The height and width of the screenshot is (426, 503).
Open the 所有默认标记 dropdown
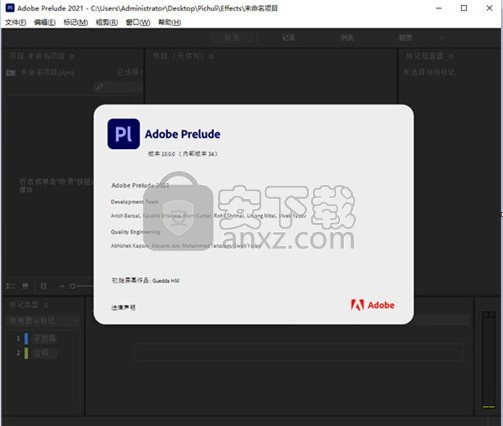click(43, 321)
